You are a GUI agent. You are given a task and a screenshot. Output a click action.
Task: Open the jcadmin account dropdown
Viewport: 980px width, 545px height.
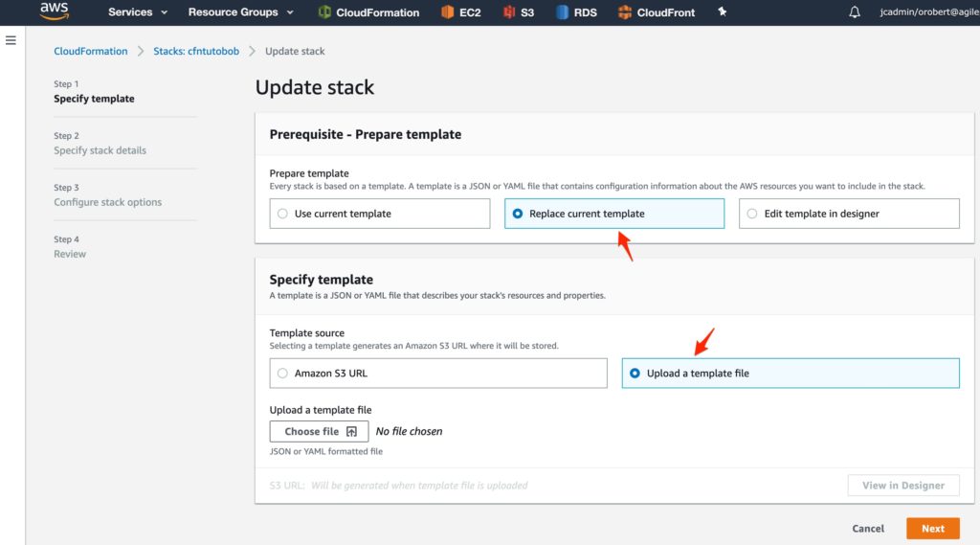coord(928,11)
